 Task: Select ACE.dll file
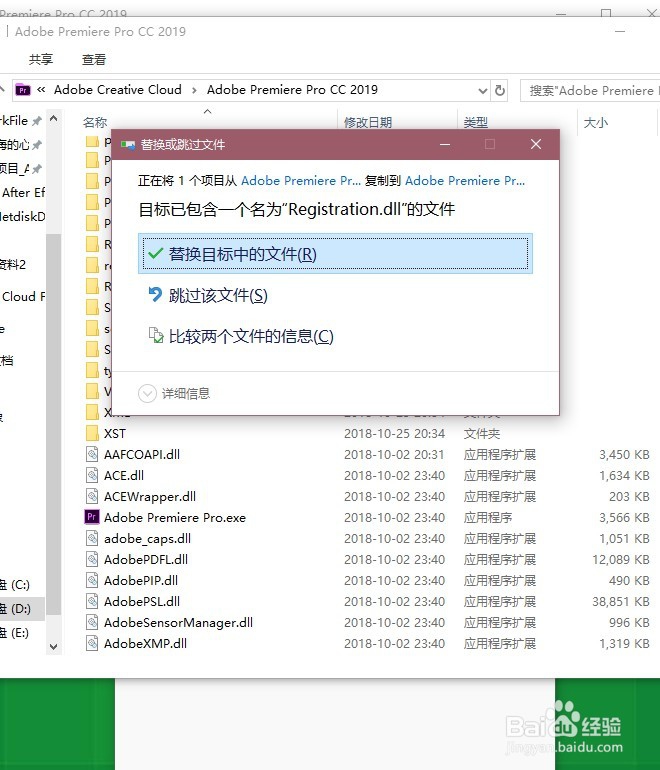pyautogui.click(x=124, y=476)
